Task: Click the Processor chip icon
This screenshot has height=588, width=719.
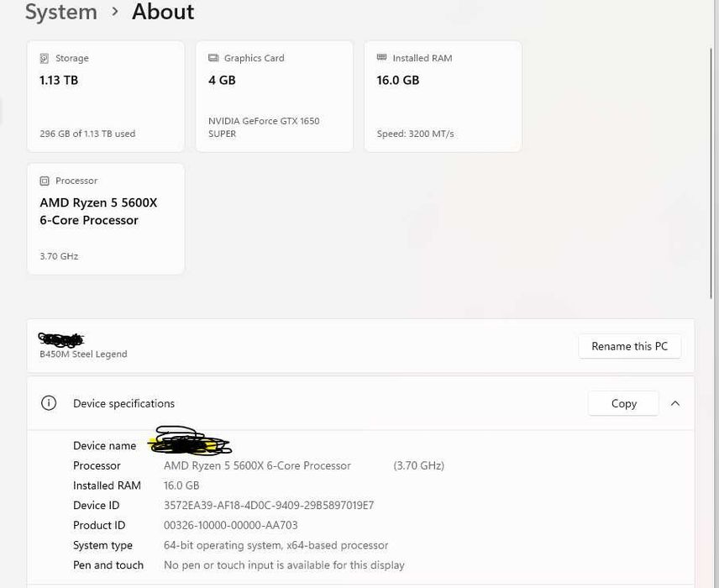Action: pyautogui.click(x=44, y=181)
